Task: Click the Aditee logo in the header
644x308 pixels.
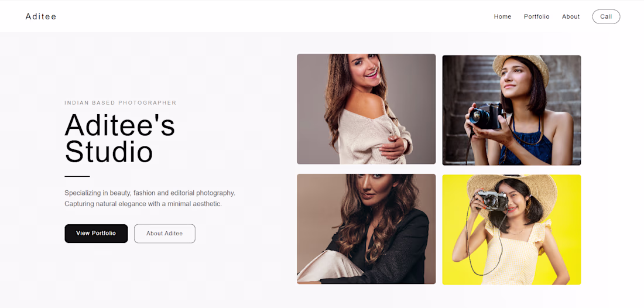Action: click(40, 16)
